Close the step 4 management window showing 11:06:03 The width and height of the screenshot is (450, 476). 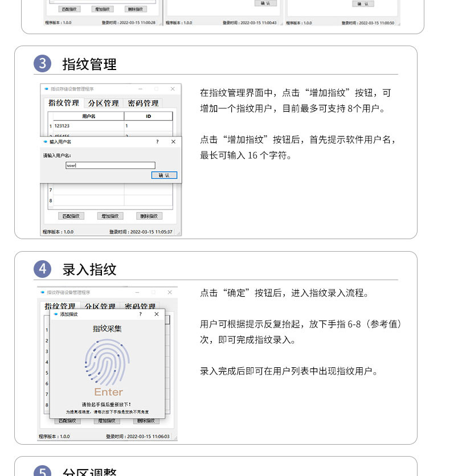point(170,292)
